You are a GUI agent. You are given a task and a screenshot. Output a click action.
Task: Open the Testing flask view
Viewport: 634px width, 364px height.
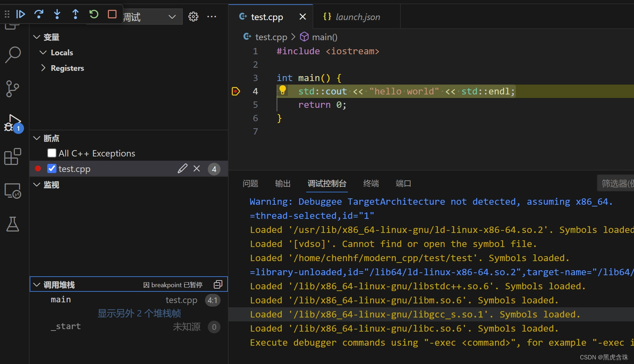[x=13, y=224]
